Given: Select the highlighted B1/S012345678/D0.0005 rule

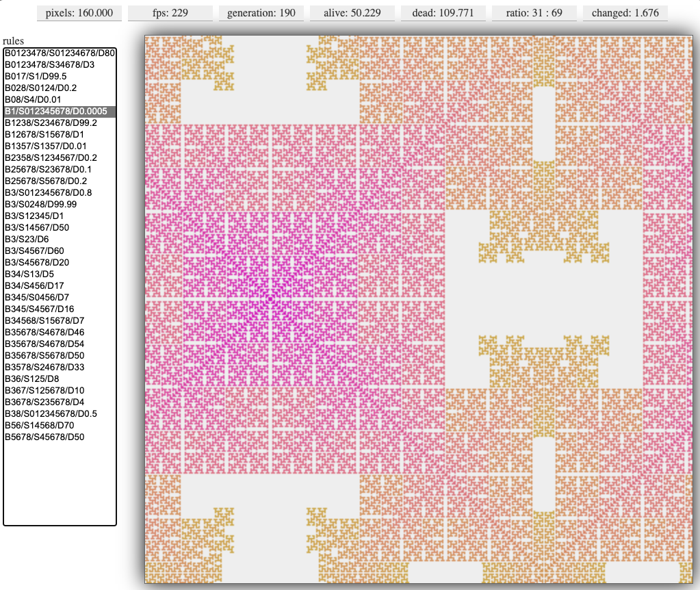Looking at the screenshot, I should (x=60, y=111).
